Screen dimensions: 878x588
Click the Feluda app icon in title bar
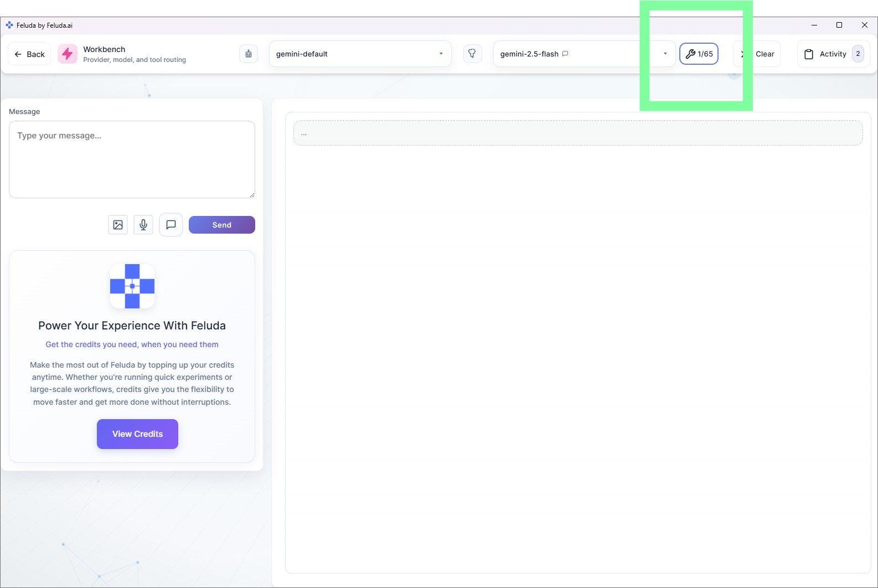(x=9, y=25)
